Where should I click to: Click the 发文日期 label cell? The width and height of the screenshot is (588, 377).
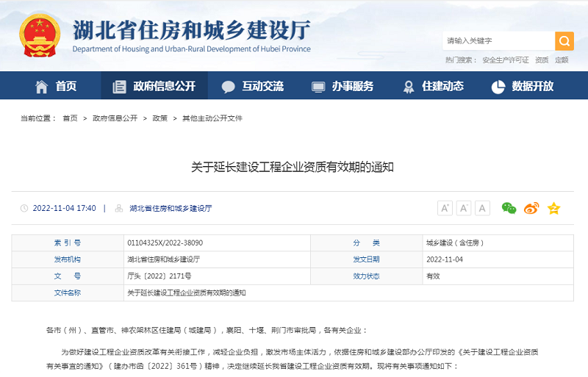click(366, 259)
